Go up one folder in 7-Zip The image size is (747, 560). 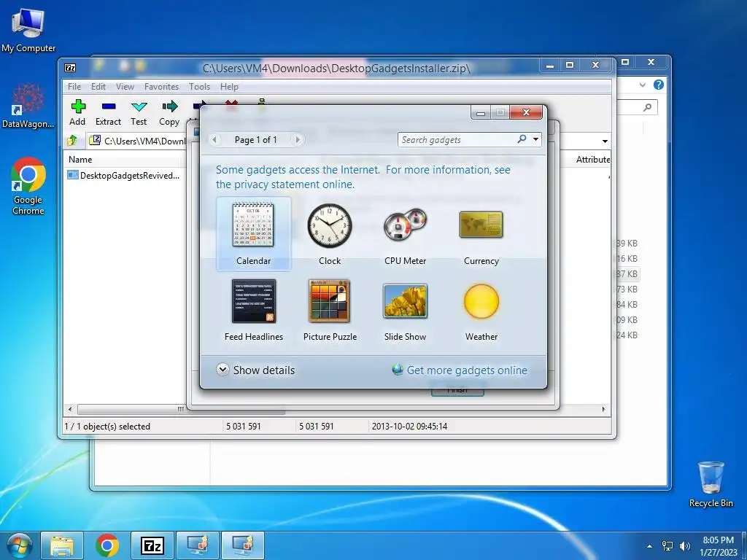click(x=72, y=141)
